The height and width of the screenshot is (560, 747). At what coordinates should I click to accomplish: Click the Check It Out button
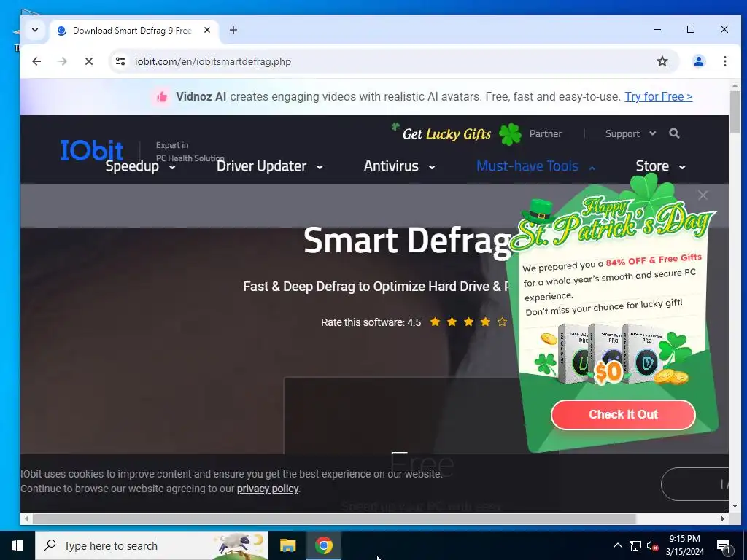[623, 414]
